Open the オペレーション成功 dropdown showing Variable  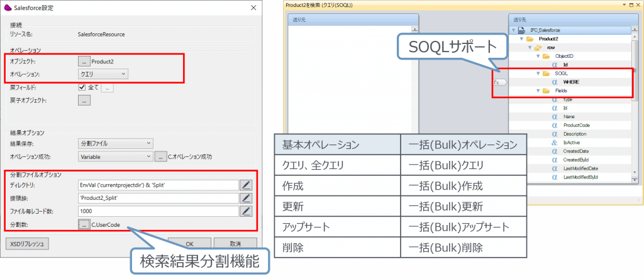(116, 156)
